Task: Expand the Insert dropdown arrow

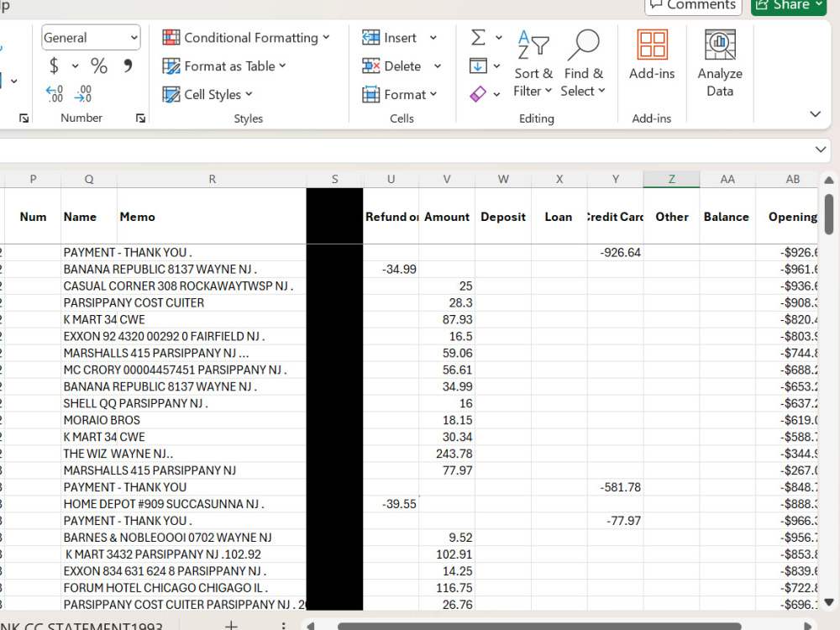Action: [x=433, y=38]
